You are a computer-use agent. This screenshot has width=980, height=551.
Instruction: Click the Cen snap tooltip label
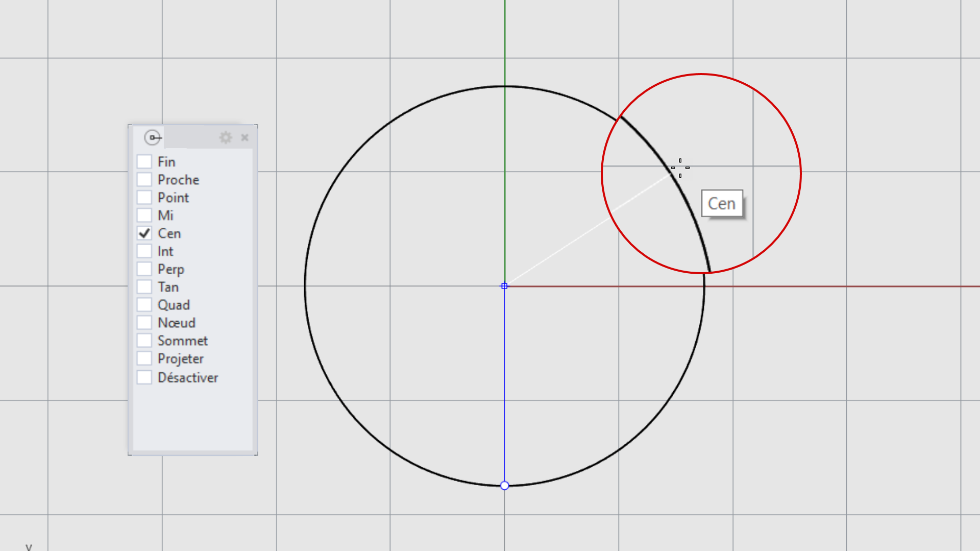(x=722, y=204)
